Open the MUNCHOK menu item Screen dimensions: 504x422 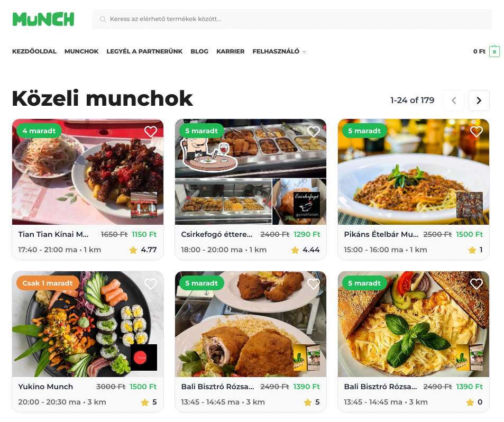(81, 51)
